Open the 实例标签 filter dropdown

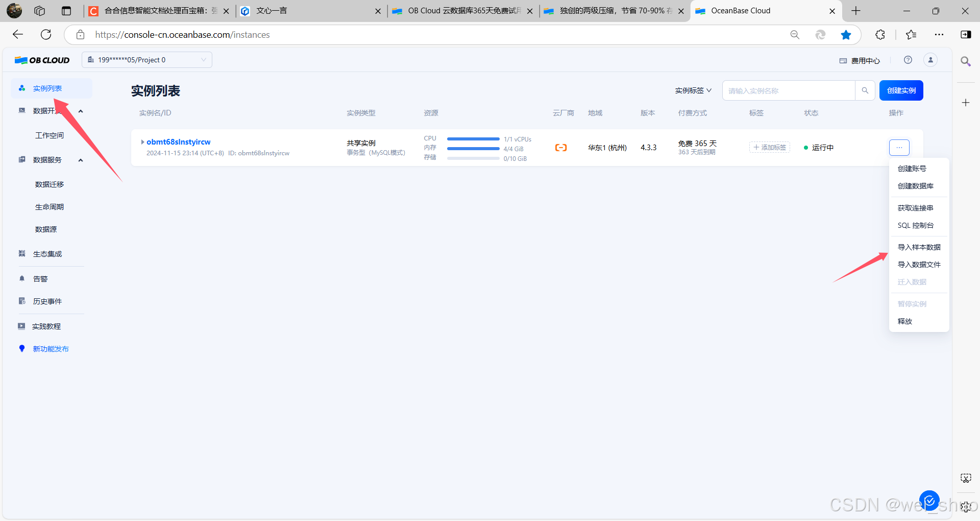693,90
